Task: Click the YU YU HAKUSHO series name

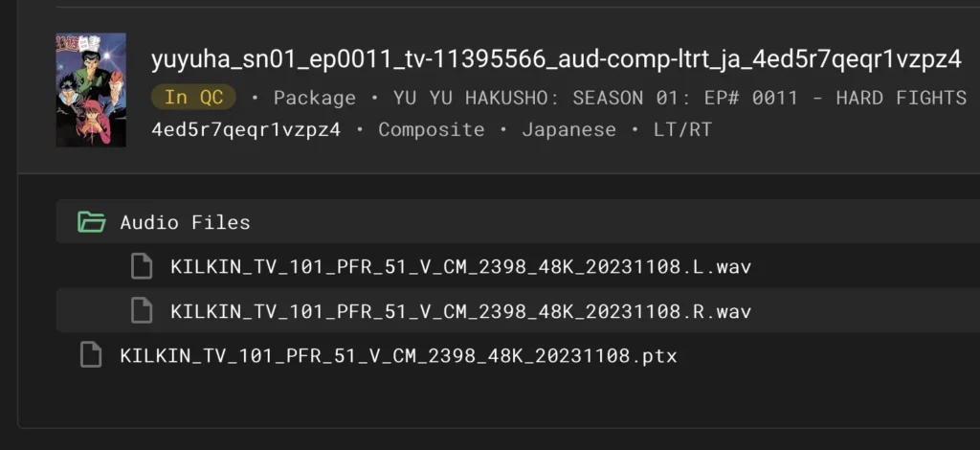Action: pos(479,98)
